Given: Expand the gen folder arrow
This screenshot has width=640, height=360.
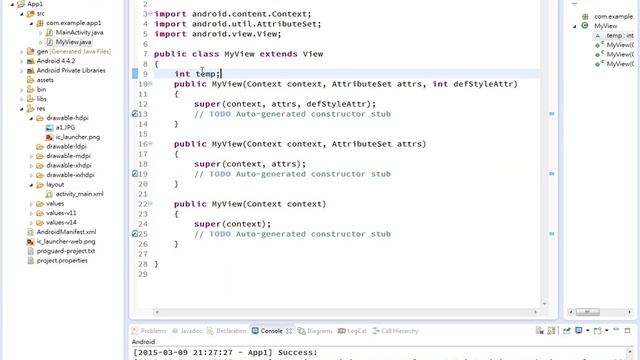Looking at the screenshot, I should (22, 52).
